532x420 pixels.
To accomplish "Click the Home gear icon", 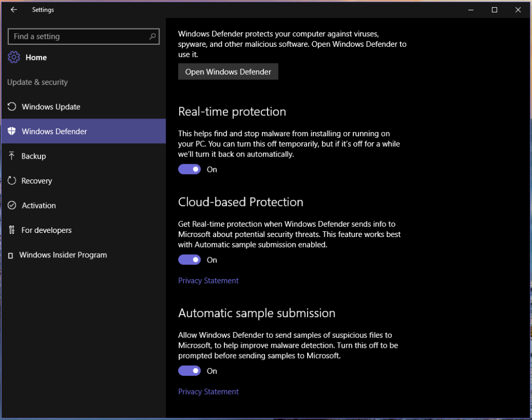I will (x=14, y=58).
